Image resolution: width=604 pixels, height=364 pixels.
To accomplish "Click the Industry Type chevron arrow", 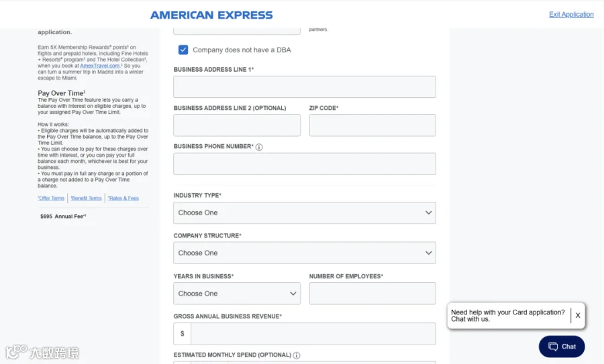I will click(x=428, y=213).
